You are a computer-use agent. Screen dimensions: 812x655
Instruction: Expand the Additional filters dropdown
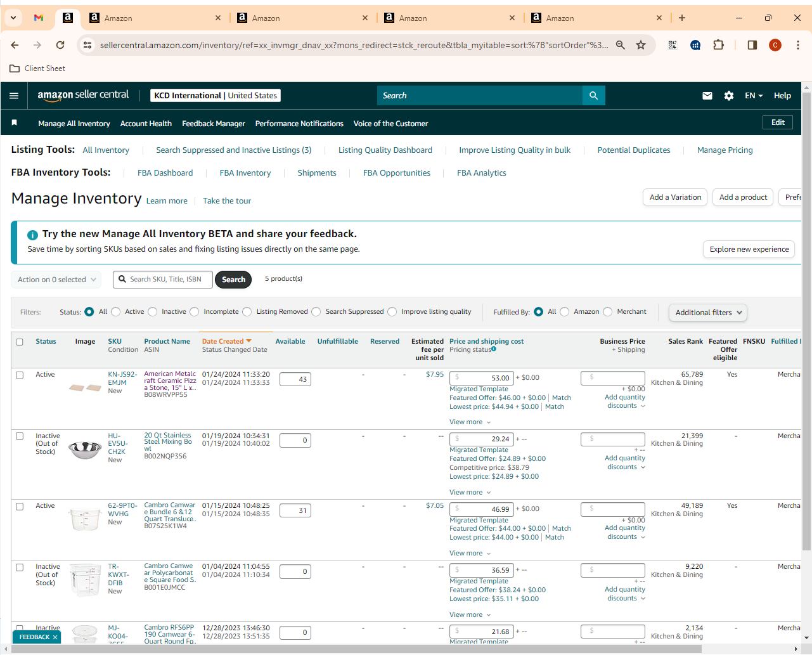click(x=708, y=313)
